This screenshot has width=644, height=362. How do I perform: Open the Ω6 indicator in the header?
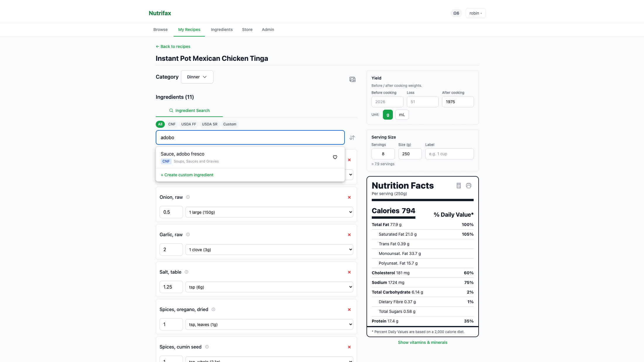456,13
